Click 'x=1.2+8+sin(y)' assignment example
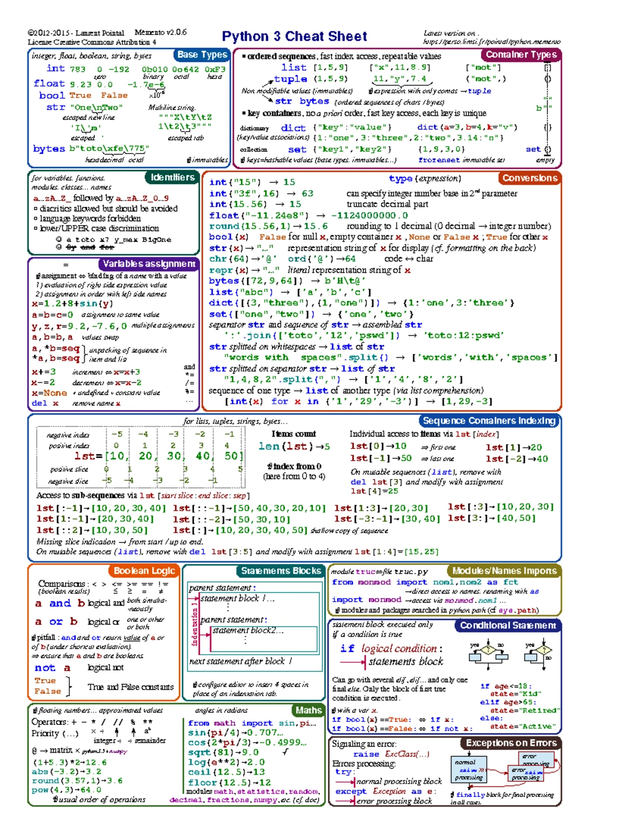This screenshot has width=644, height=834. click(72, 303)
